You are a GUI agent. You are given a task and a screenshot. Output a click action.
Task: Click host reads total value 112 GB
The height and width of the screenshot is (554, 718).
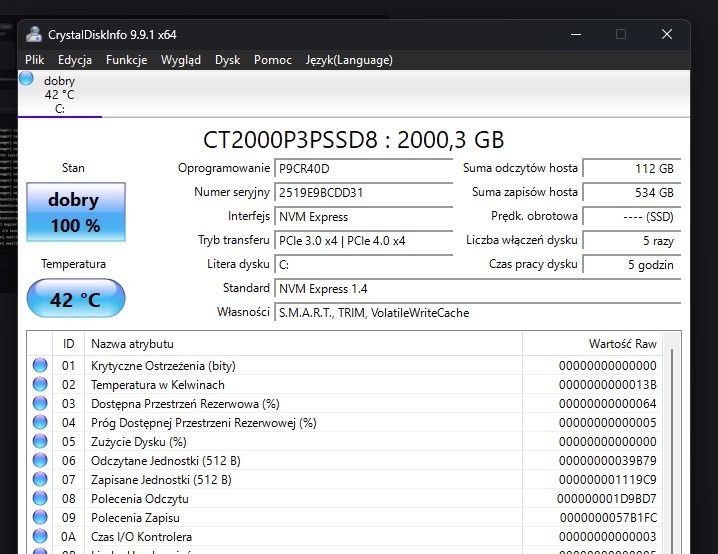(x=632, y=168)
